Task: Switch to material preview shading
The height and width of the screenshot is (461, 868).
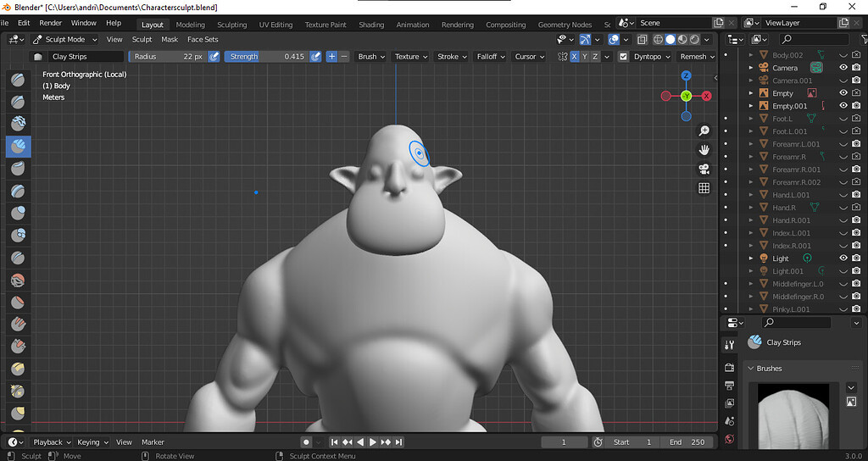Action: 682,39
